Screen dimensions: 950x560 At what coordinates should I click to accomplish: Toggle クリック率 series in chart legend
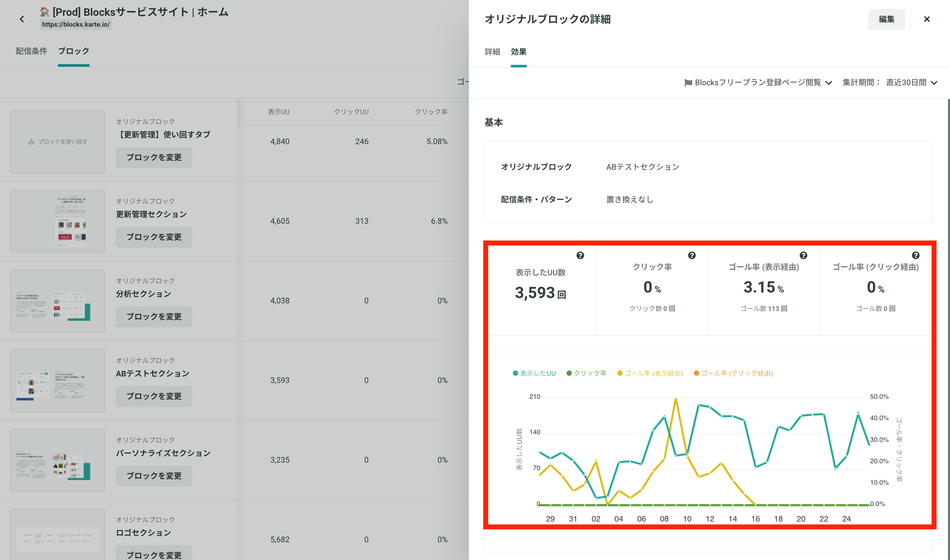[587, 373]
